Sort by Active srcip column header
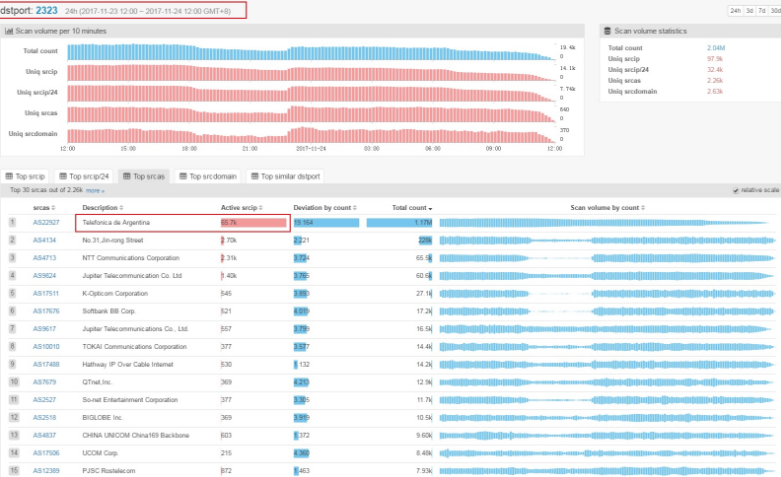The height and width of the screenshot is (477, 781). (x=240, y=208)
